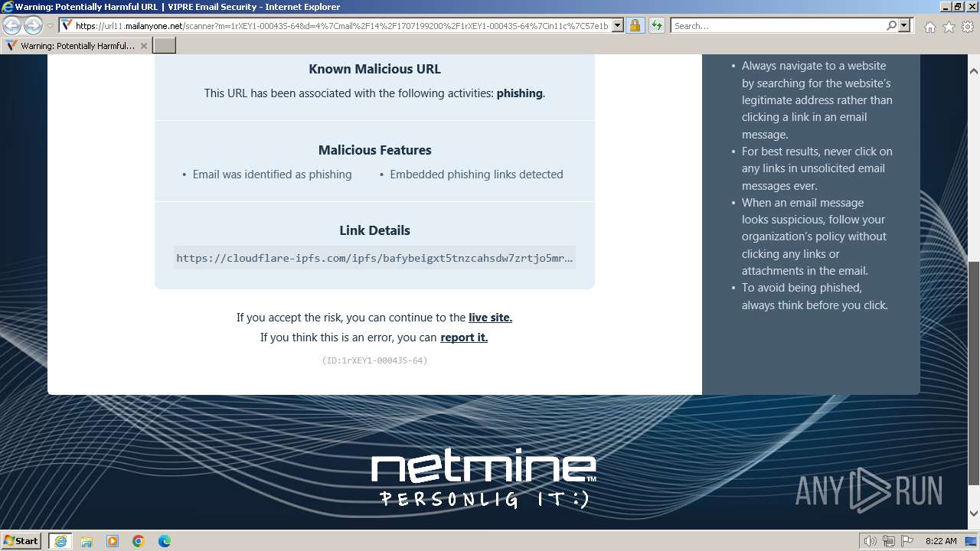Image resolution: width=980 pixels, height=551 pixels.
Task: Launch Microsoft Edge from the taskbar
Action: point(165,541)
